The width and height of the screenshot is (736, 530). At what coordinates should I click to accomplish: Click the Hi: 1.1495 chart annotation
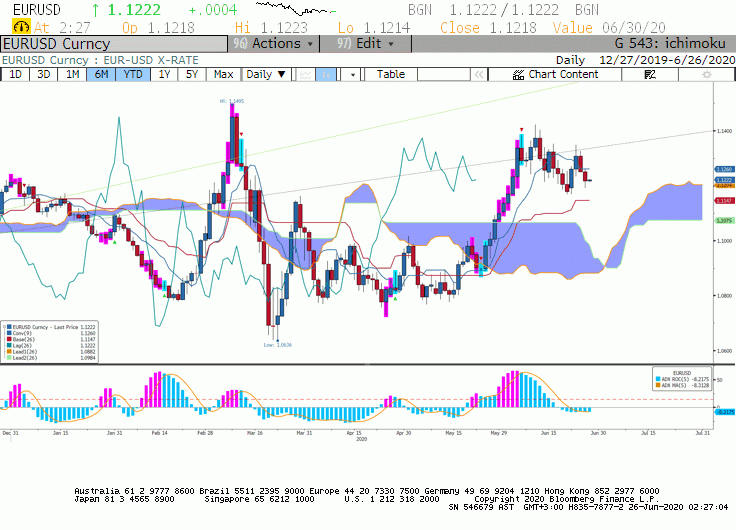(x=232, y=101)
